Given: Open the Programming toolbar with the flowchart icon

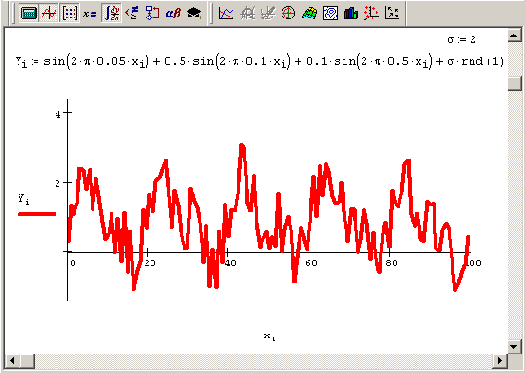Looking at the screenshot, I should (x=152, y=13).
